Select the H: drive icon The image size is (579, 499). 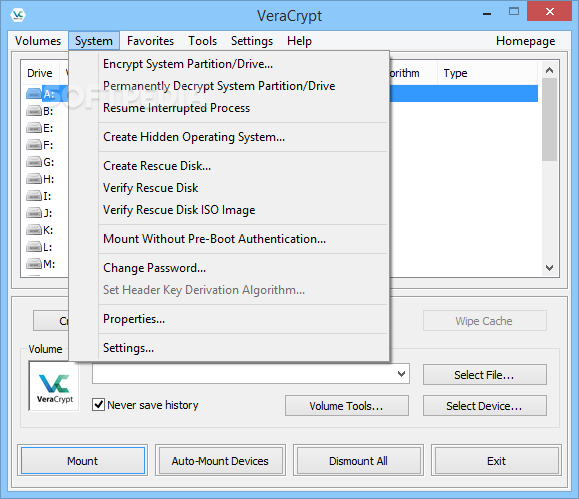click(34, 179)
